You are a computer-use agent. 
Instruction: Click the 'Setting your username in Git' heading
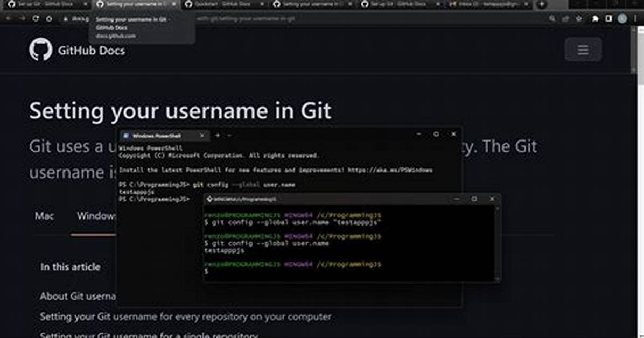pos(180,110)
